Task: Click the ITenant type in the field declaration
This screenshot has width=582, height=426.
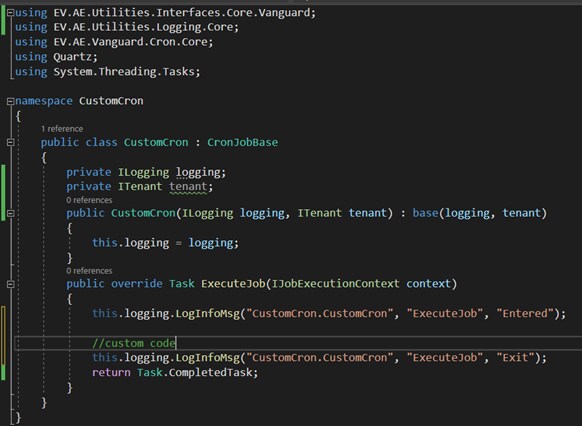Action: [140, 187]
